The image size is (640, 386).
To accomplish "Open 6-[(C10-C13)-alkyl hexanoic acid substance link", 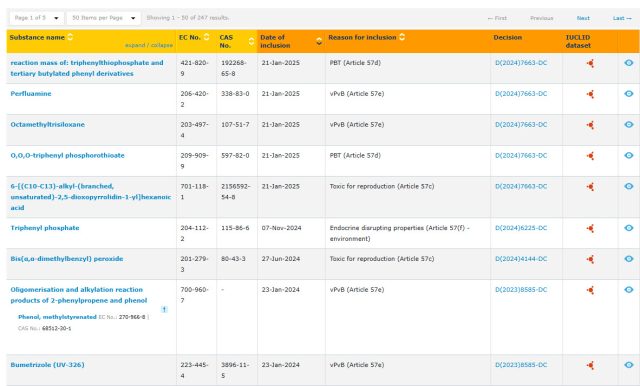I will pyautogui.click(x=91, y=197).
